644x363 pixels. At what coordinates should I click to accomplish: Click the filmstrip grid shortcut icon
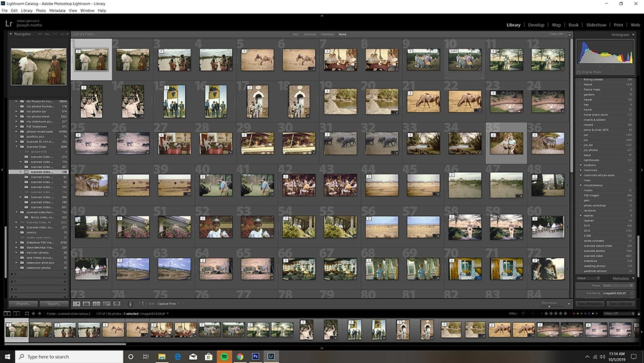click(26, 313)
